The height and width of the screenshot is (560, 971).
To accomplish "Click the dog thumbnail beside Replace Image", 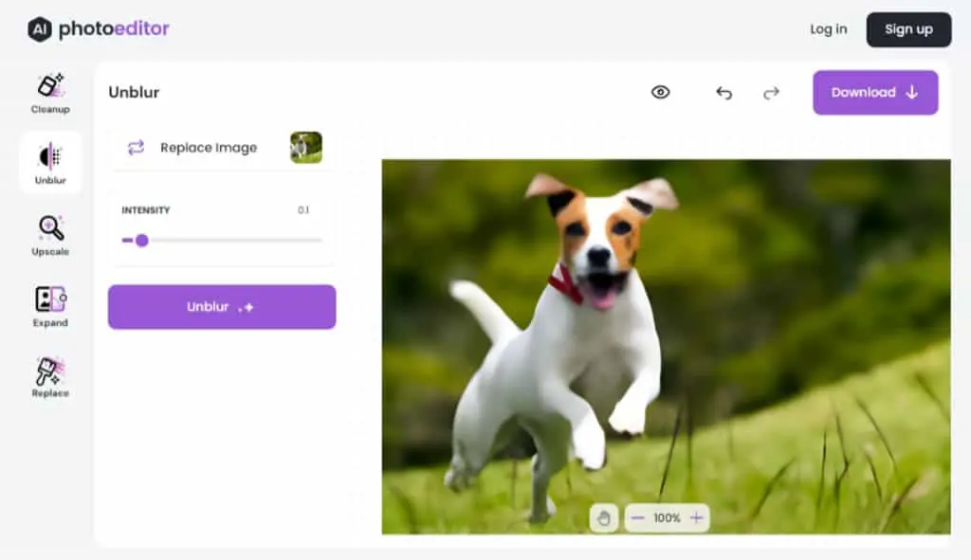I will click(x=306, y=147).
